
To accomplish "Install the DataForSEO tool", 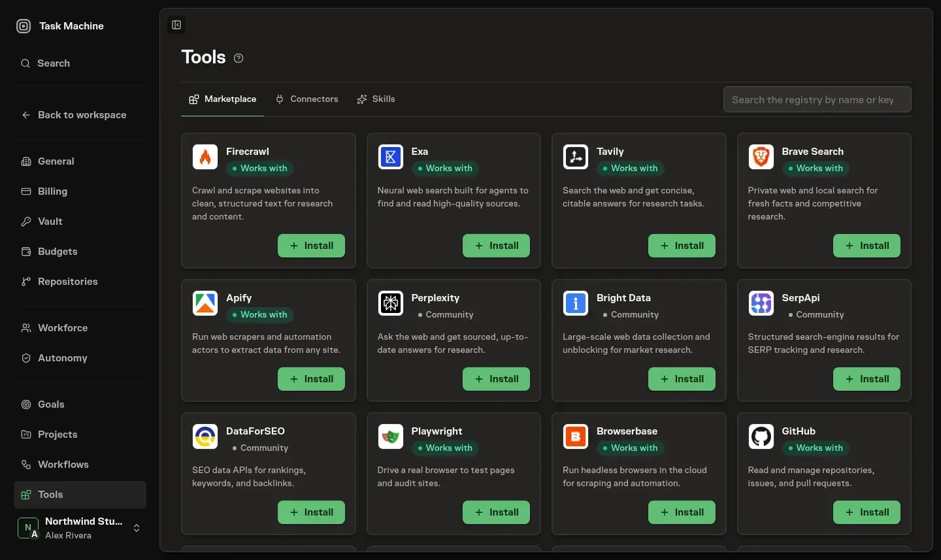I will [x=311, y=512].
